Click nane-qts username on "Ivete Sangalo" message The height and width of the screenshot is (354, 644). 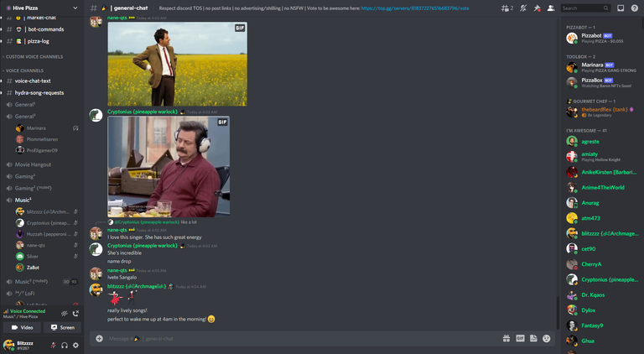coord(117,270)
